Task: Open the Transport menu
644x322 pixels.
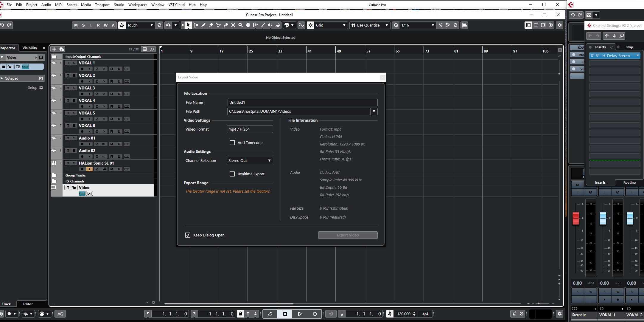Action: 102,5
